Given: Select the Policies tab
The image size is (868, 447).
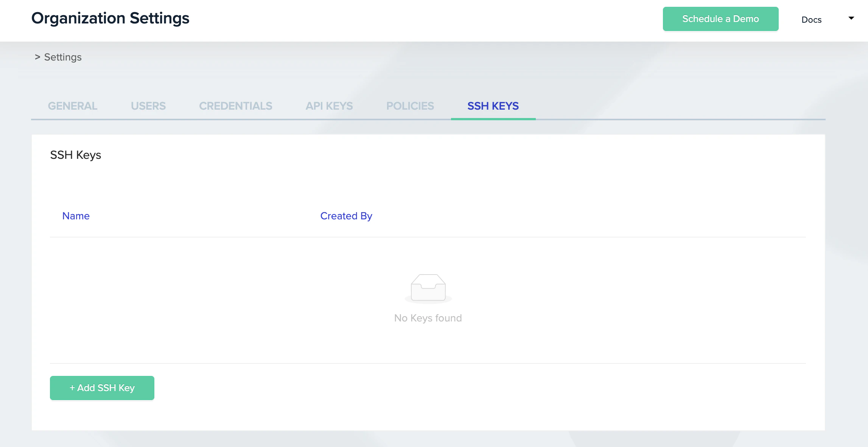Looking at the screenshot, I should point(410,106).
